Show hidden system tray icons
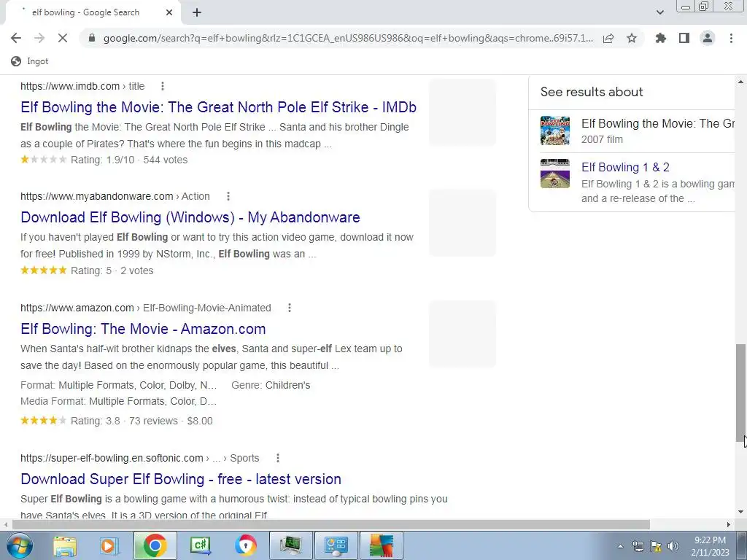747x560 pixels. (620, 546)
